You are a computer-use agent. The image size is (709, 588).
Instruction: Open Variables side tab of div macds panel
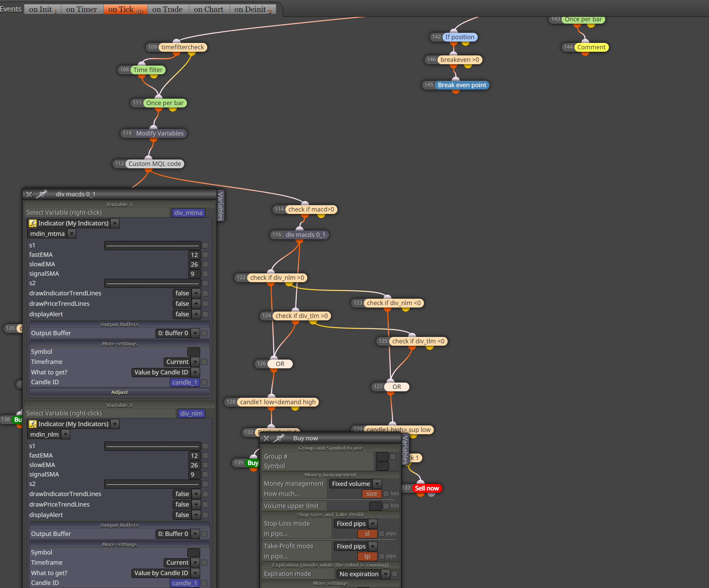(x=220, y=206)
